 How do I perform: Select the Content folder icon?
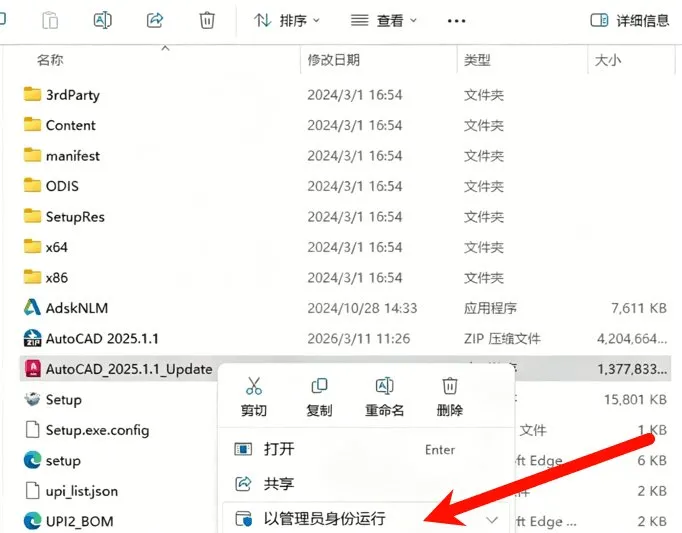coord(32,124)
